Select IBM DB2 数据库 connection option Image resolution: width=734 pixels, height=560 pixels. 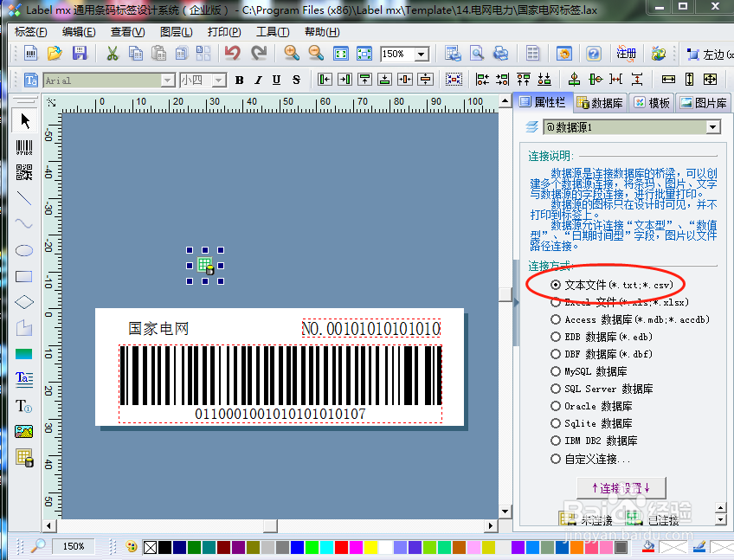(594, 441)
